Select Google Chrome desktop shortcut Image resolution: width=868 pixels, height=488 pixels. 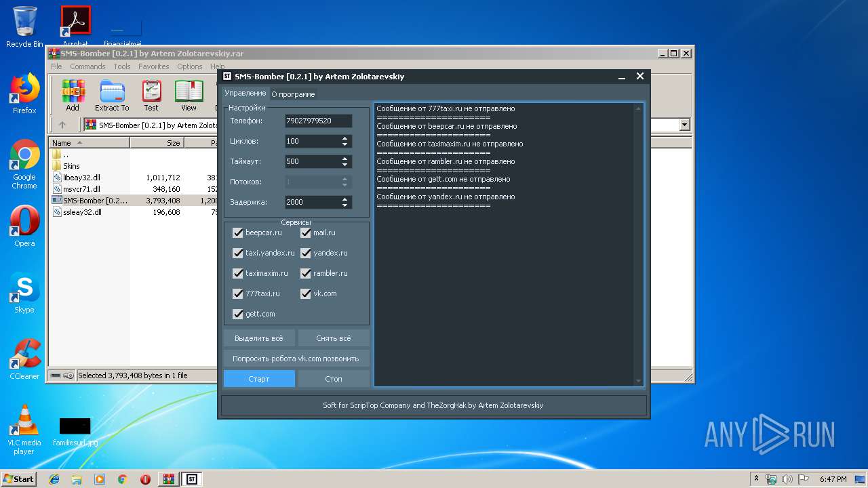pyautogui.click(x=24, y=165)
